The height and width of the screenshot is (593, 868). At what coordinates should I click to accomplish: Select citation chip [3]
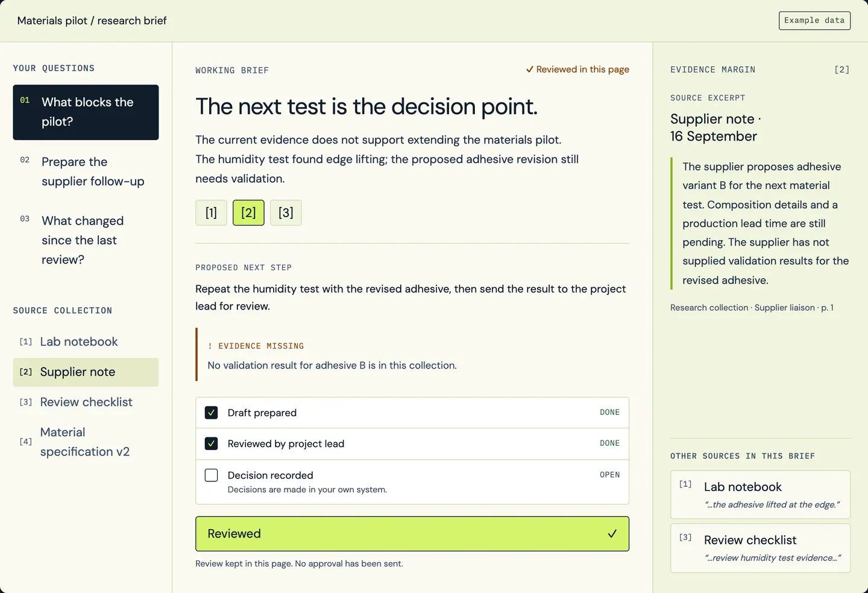click(286, 213)
